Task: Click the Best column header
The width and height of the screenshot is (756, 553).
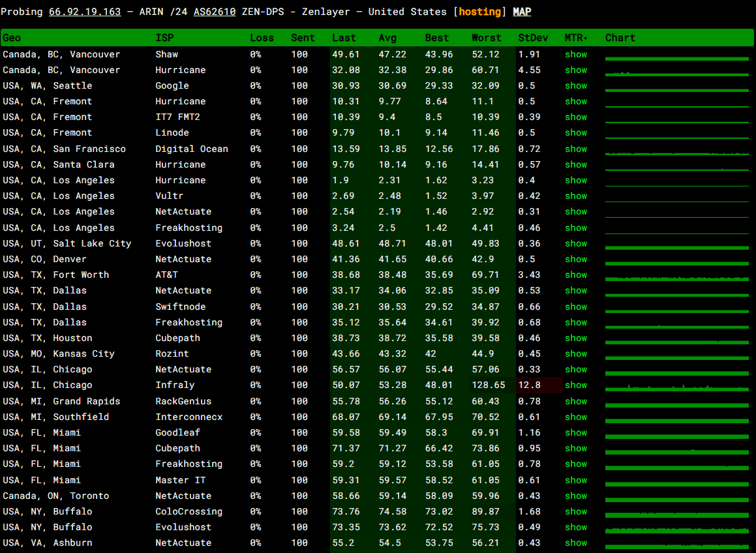Action: click(x=437, y=38)
